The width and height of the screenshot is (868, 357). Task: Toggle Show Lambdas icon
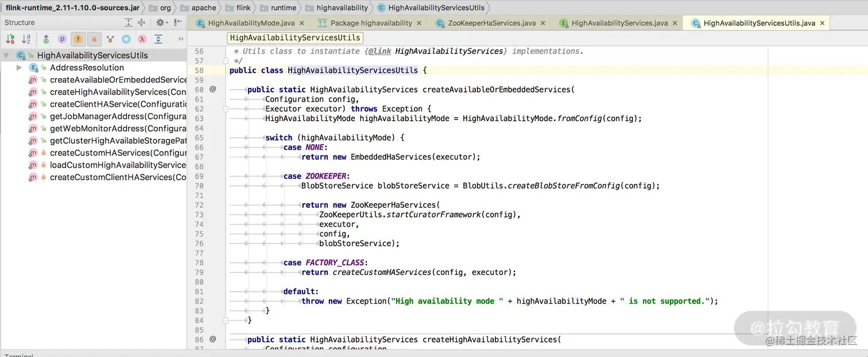point(142,39)
